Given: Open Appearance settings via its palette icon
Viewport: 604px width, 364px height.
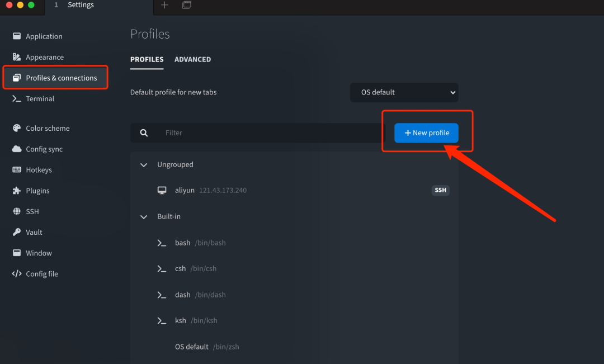Looking at the screenshot, I should [17, 57].
